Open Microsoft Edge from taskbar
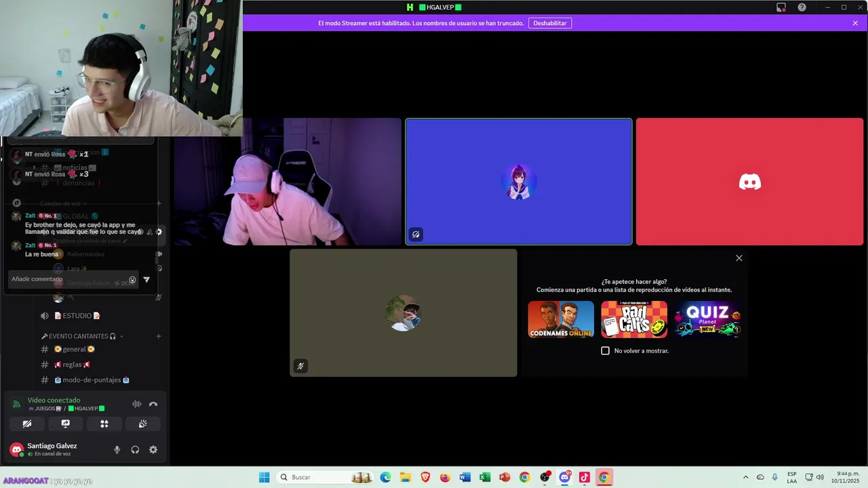This screenshot has height=488, width=868. [386, 477]
